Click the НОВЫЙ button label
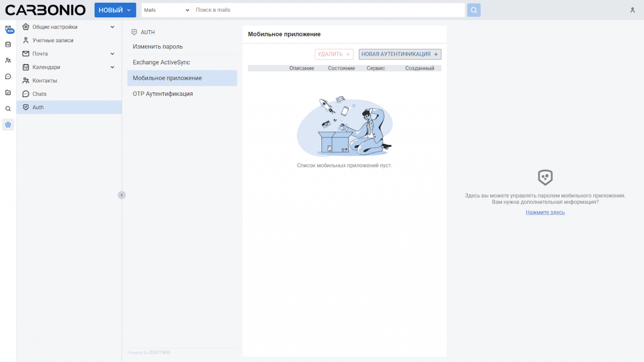644x362 pixels. click(x=111, y=10)
